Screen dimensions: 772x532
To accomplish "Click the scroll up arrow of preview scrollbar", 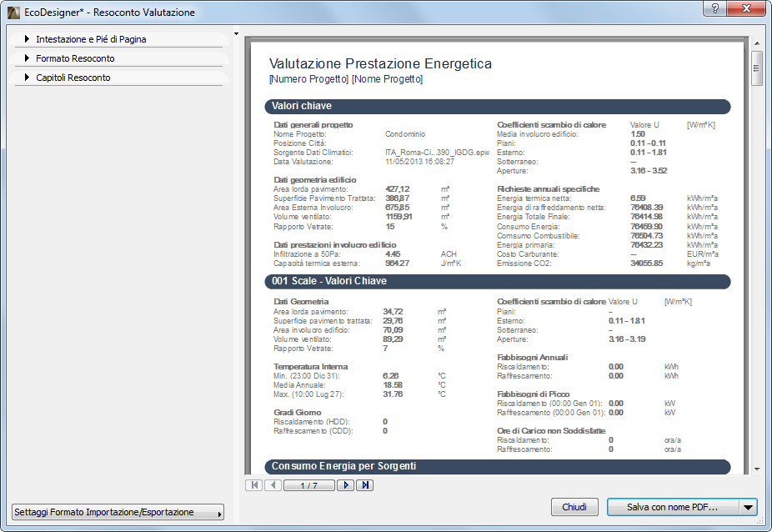I will 757,43.
